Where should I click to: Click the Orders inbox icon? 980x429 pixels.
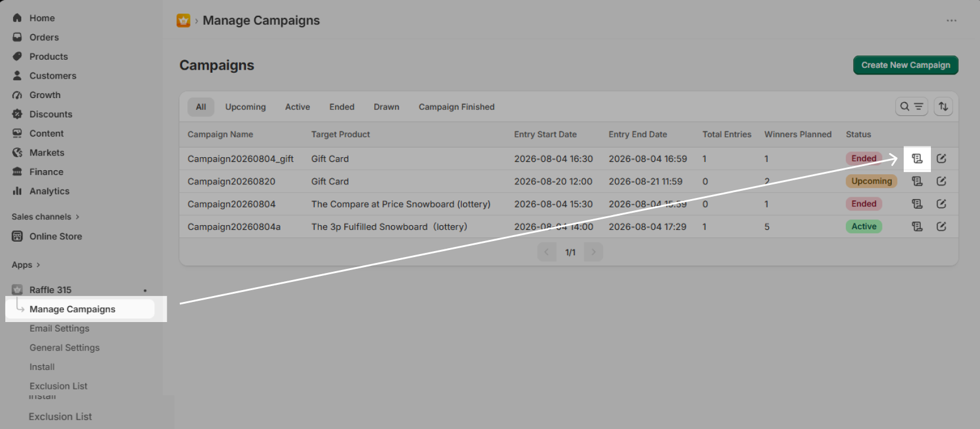17,37
